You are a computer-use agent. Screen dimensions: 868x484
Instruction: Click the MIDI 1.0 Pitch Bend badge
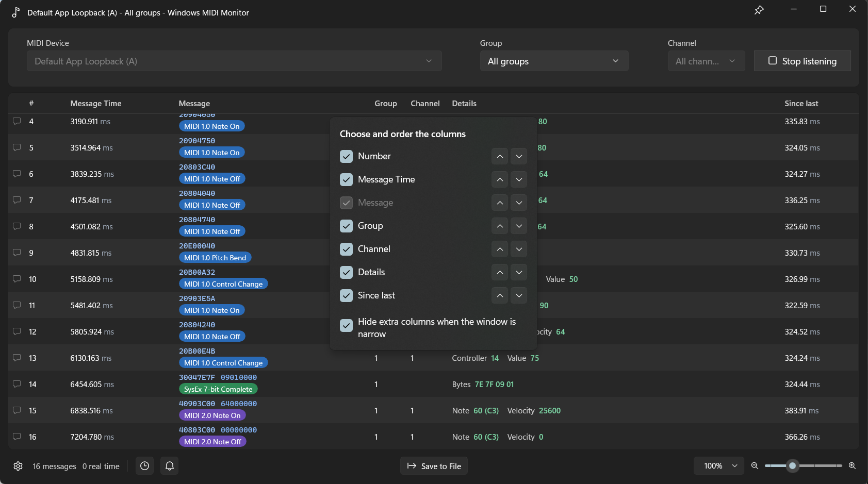(x=215, y=258)
